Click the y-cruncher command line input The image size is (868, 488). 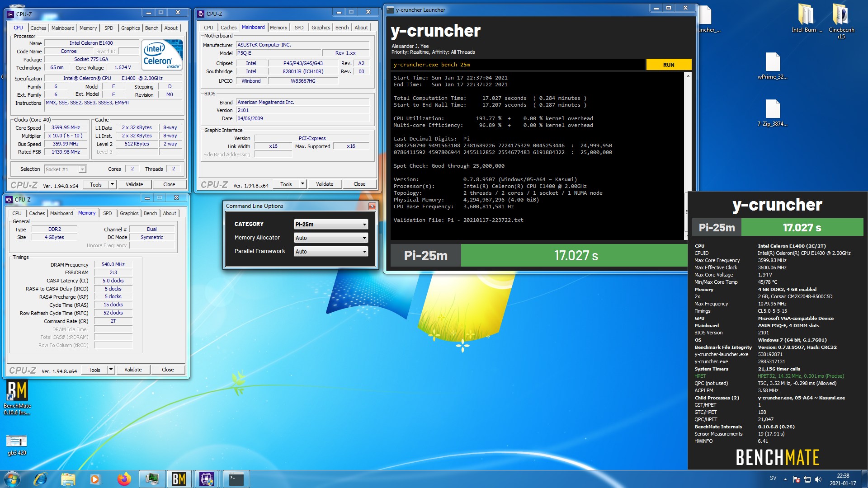pos(518,65)
